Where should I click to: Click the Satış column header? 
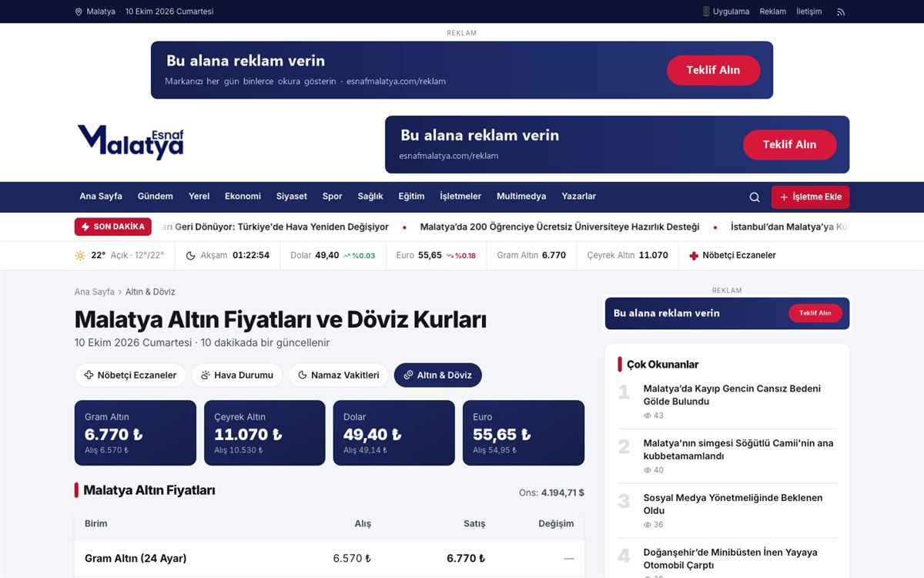[474, 524]
